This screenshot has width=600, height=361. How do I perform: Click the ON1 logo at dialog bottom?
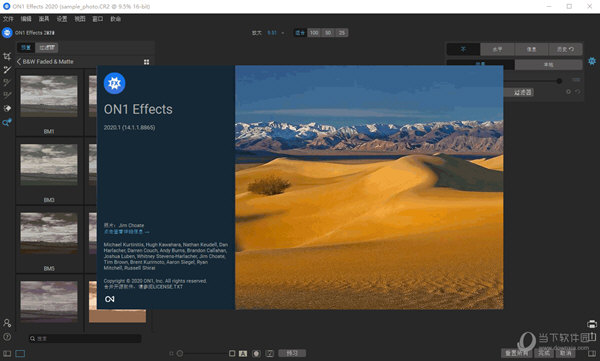pyautogui.click(x=110, y=299)
